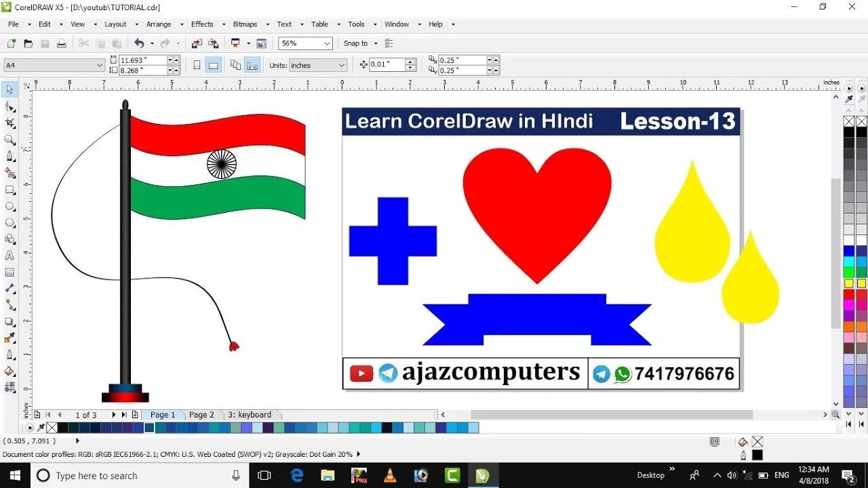Select the Basic Shapes tool
This screenshot has height=488, width=868.
(10, 239)
